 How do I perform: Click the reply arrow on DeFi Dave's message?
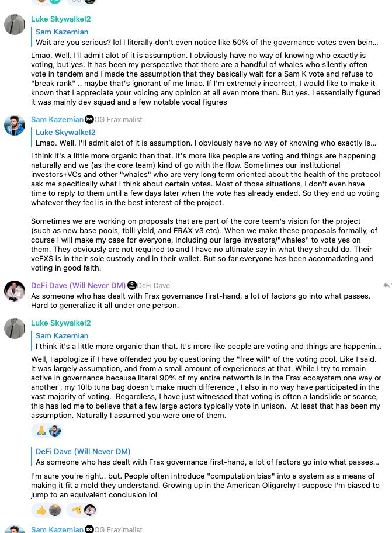tap(386, 285)
